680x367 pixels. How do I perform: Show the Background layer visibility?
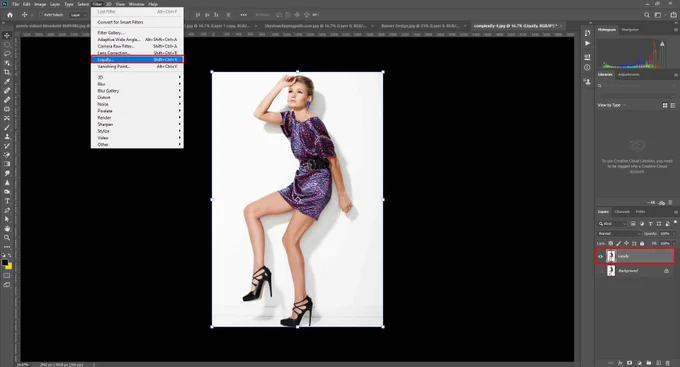[x=601, y=271]
